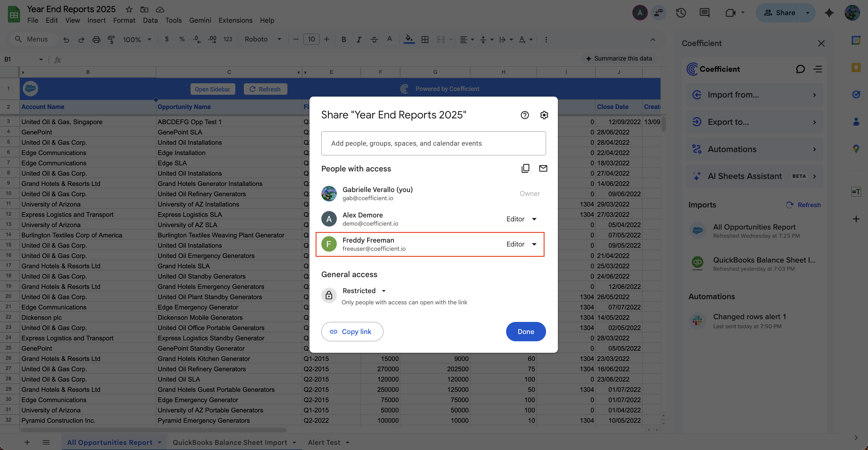Image resolution: width=868 pixels, height=450 pixels.
Task: Open the Extensions menu
Action: pos(235,20)
